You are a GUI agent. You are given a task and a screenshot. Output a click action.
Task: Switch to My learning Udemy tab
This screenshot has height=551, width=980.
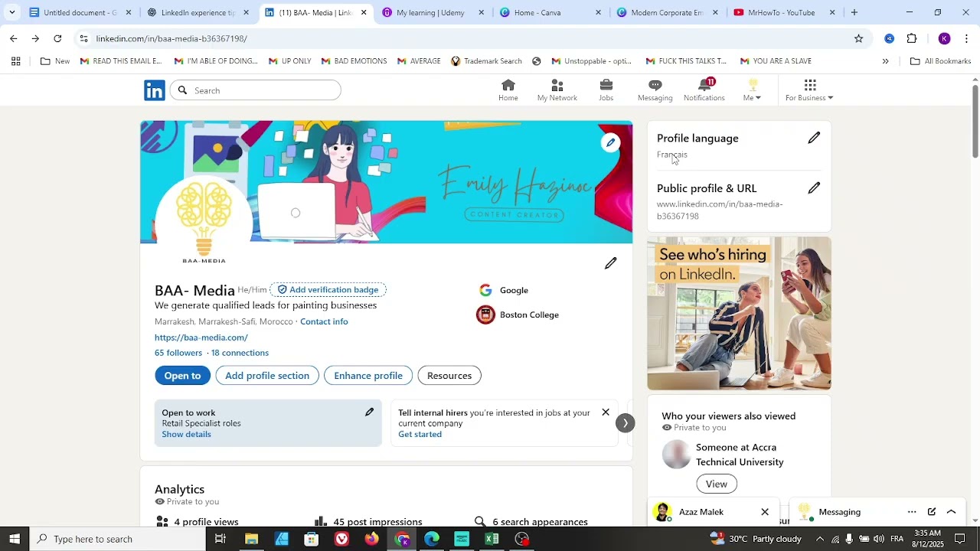[x=431, y=12]
